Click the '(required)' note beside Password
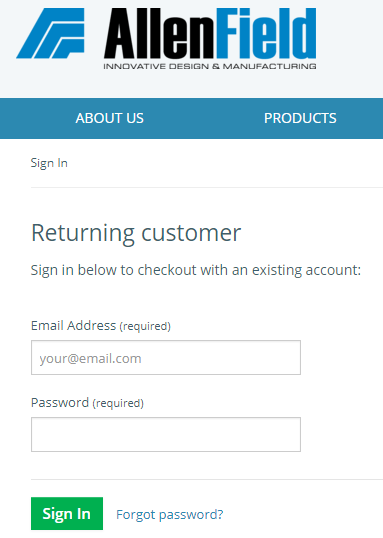The height and width of the screenshot is (538, 383). coord(118,403)
